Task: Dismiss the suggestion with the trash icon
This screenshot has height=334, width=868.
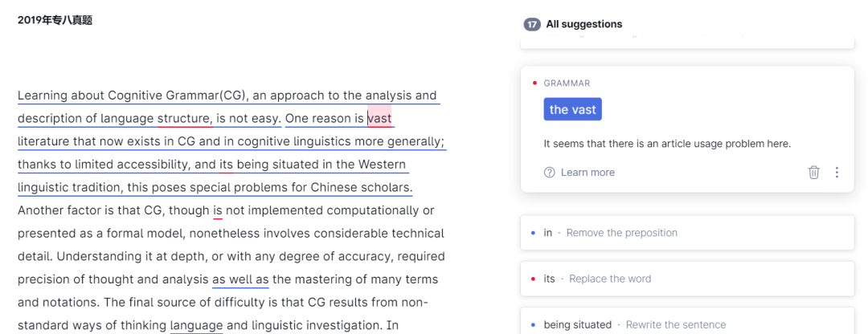Action: pyautogui.click(x=813, y=173)
